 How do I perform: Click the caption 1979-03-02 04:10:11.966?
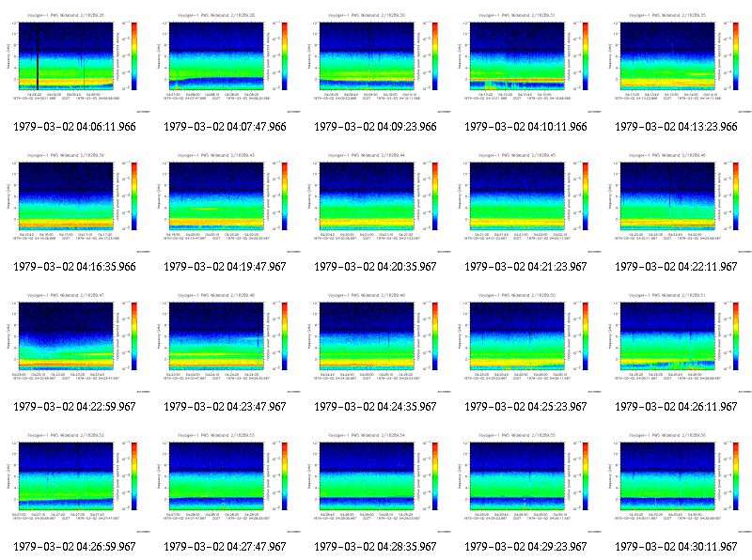[x=526, y=127]
